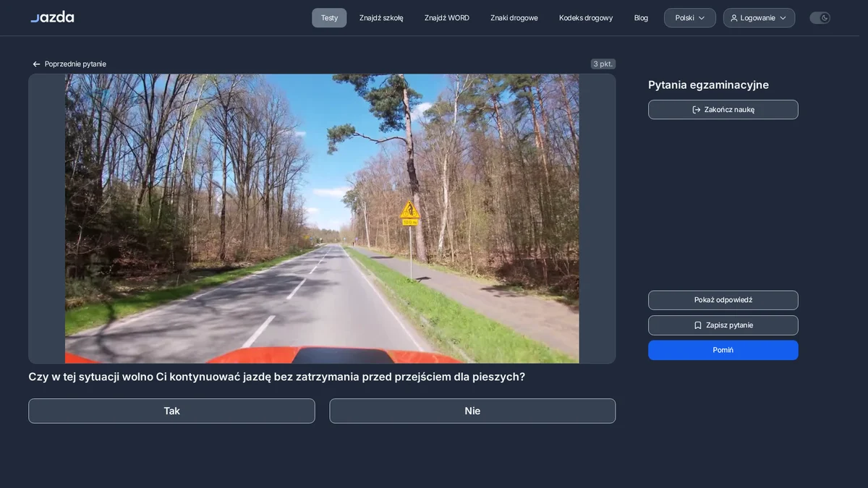Open the Polski language dropdown
Image resolution: width=868 pixels, height=488 pixels.
(690, 18)
